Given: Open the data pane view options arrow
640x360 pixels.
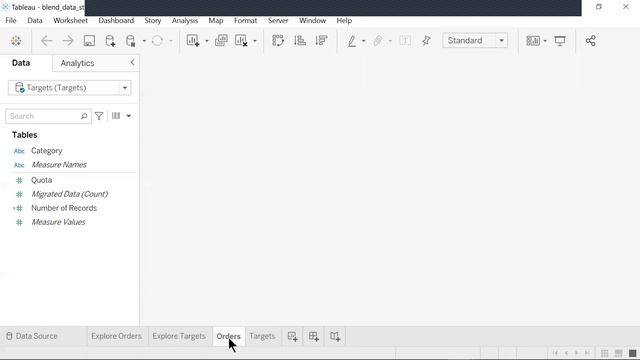Looking at the screenshot, I should coord(129,116).
